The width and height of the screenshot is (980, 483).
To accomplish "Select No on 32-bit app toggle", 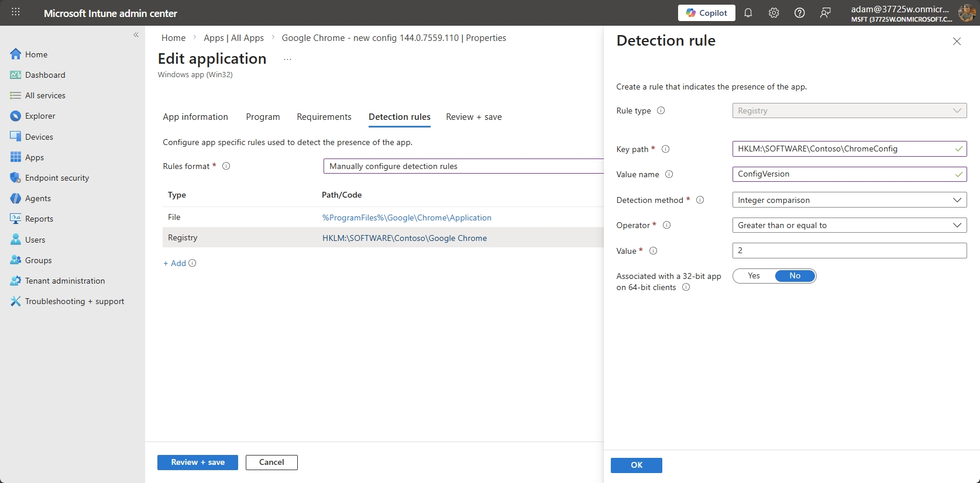I will (795, 276).
